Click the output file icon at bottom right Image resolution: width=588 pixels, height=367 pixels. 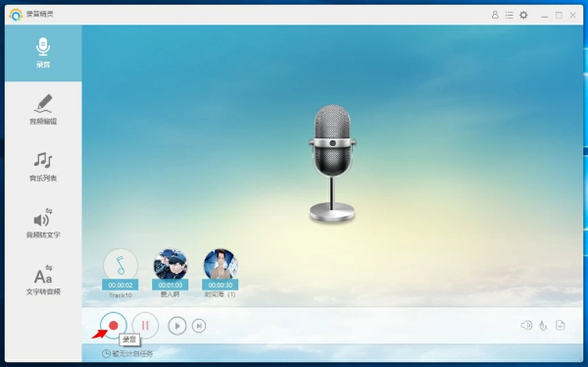coord(561,326)
